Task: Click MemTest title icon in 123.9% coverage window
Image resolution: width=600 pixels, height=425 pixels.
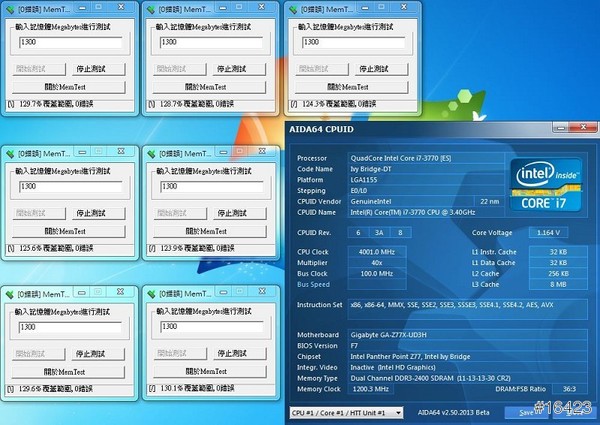Action: (154, 155)
